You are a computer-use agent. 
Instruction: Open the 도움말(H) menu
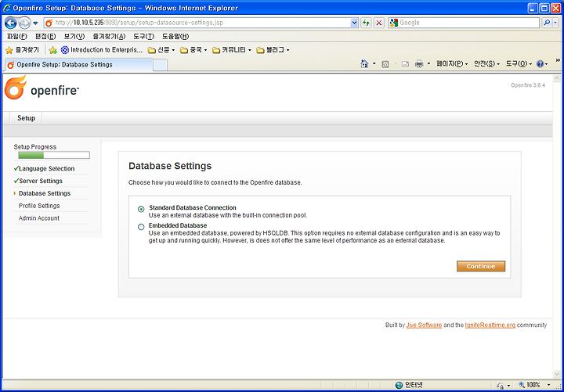[175, 36]
